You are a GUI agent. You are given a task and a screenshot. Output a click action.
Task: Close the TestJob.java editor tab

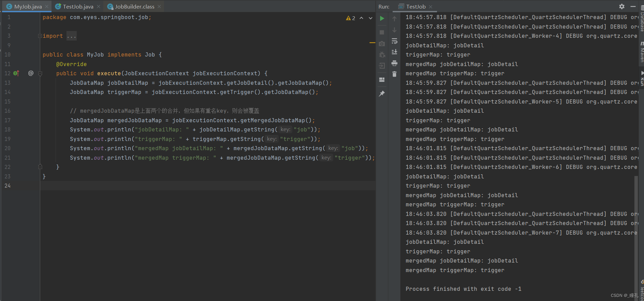[x=99, y=6]
